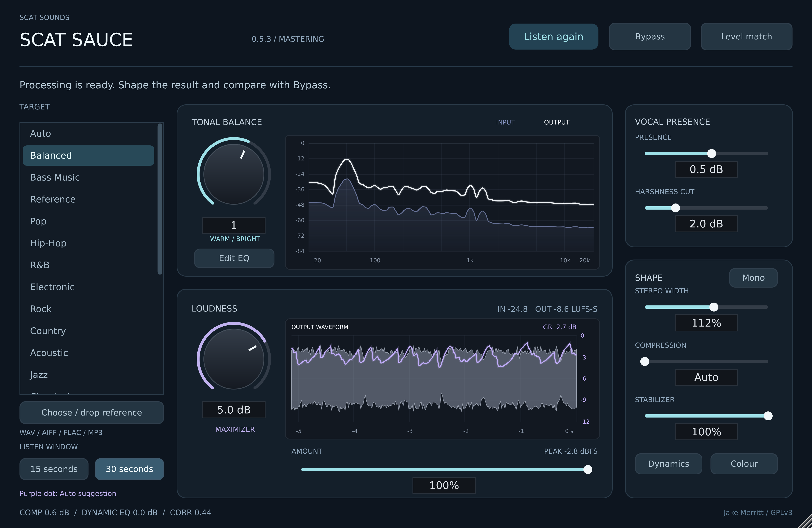This screenshot has width=812, height=528.
Task: Select the Country target
Action: point(88,331)
